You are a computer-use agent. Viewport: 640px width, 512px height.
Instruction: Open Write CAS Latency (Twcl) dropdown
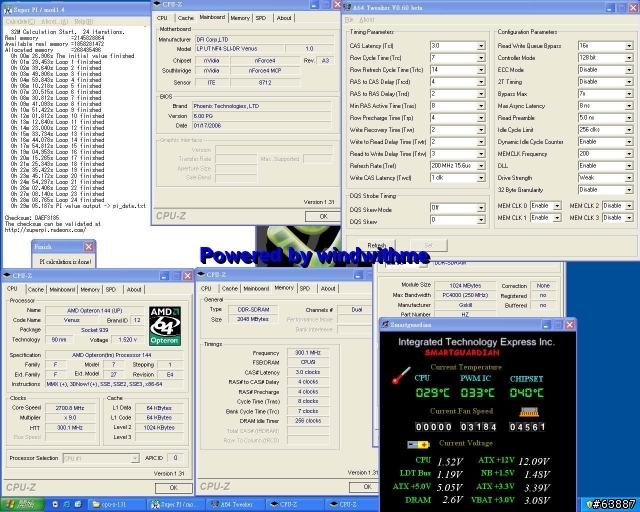[481, 178]
